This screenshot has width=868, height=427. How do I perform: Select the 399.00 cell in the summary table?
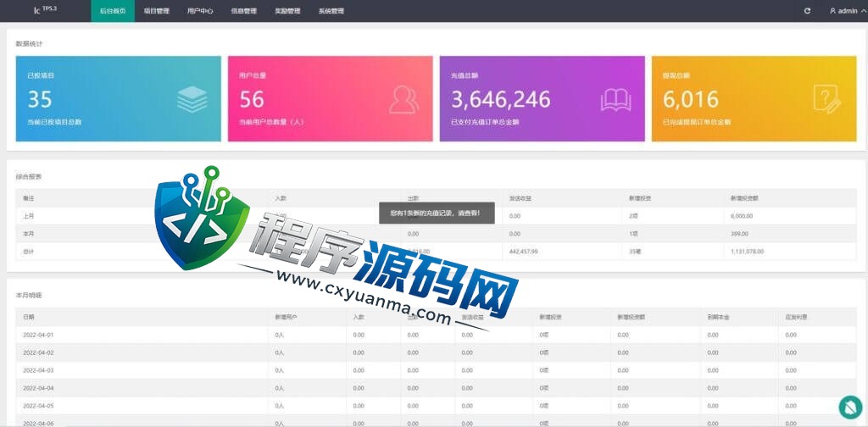739,234
